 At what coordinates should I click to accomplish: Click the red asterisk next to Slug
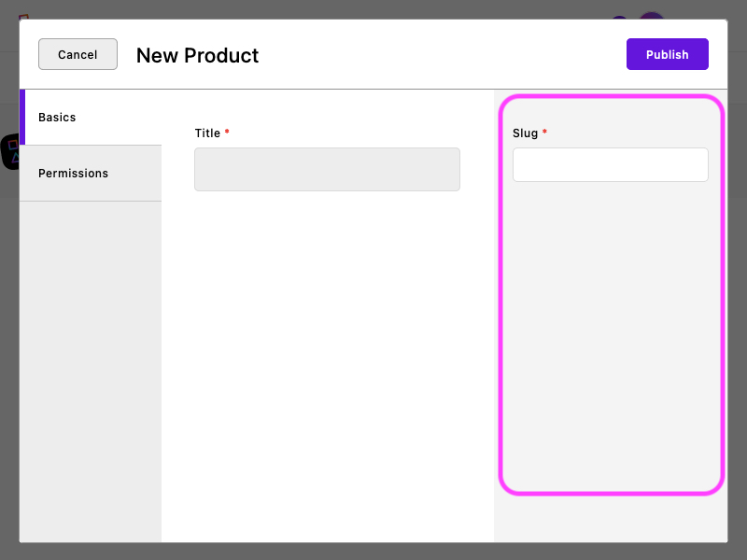(x=544, y=133)
